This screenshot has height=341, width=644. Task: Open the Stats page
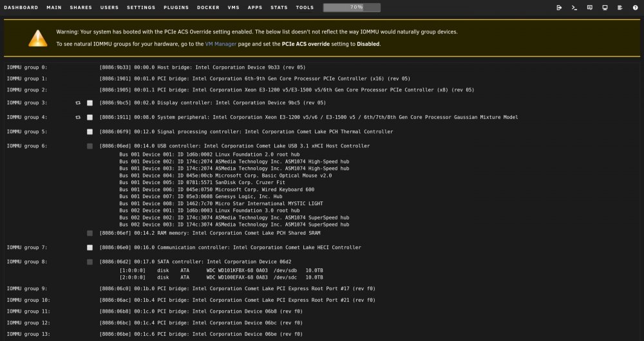pos(279,7)
